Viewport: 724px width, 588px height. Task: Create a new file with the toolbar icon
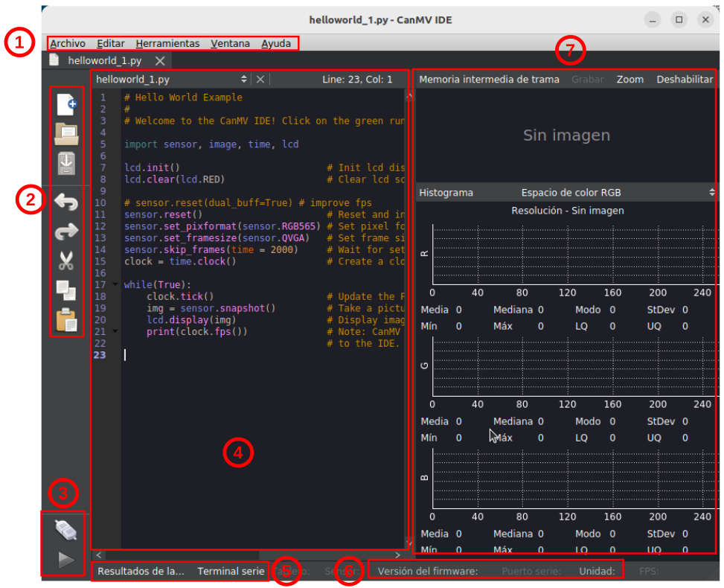[x=66, y=104]
